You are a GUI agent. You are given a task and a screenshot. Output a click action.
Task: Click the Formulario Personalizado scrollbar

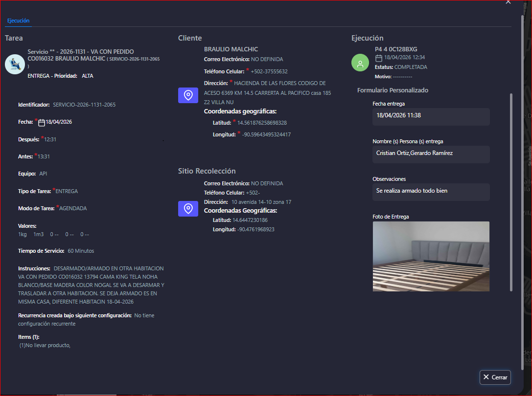[511, 191]
